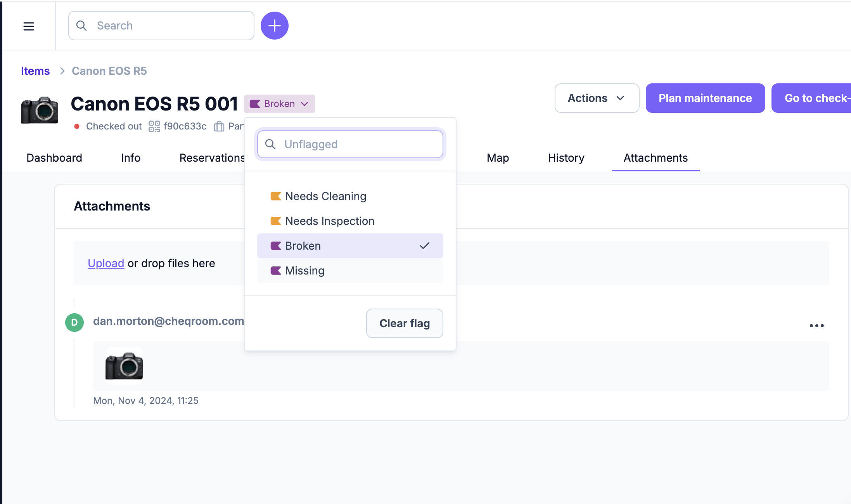Viewport: 851px width, 504px height.
Task: Click the Unflagged flag search field
Action: pyautogui.click(x=350, y=144)
